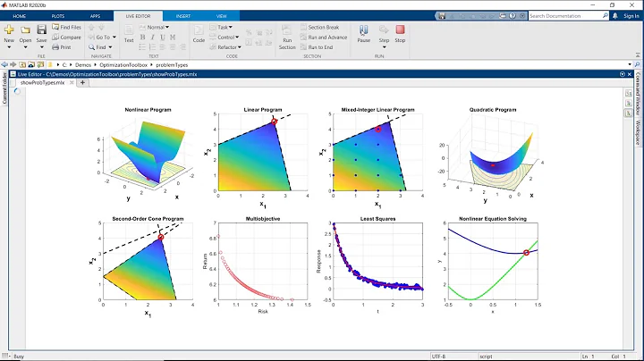Image resolution: width=644 pixels, height=361 pixels.
Task: Click problemTypes in the folder path
Action: (x=172, y=65)
